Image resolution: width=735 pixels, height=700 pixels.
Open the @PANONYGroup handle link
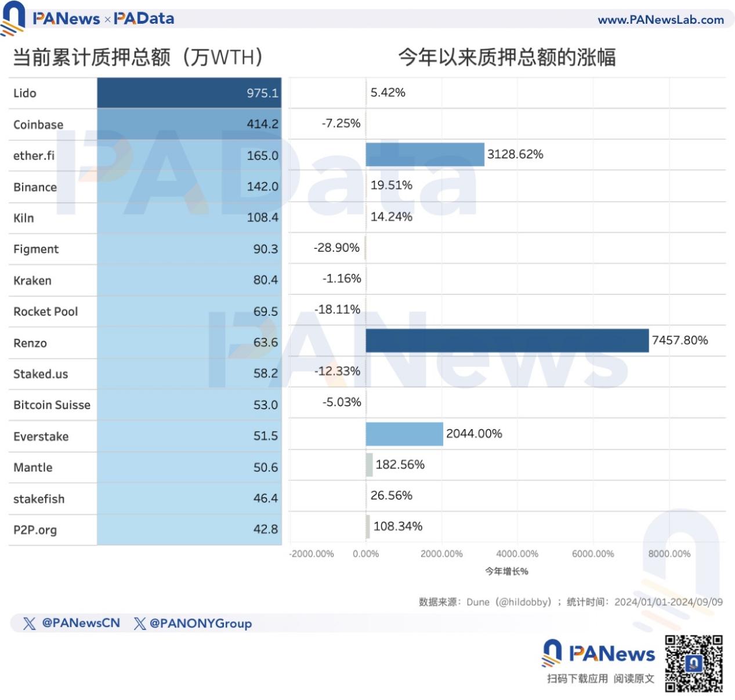[x=201, y=623]
